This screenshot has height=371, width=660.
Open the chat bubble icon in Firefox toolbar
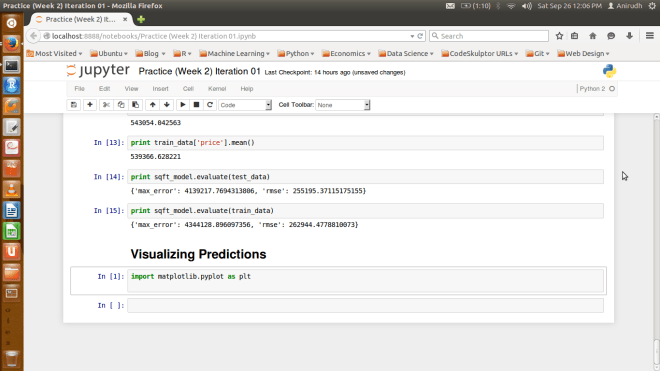[x=611, y=36]
